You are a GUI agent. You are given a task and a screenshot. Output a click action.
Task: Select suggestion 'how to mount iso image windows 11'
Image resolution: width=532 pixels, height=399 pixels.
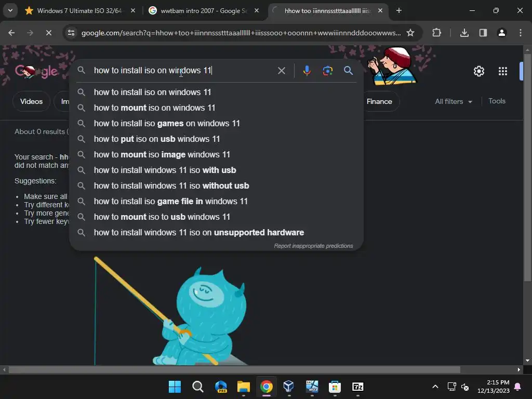point(216,154)
